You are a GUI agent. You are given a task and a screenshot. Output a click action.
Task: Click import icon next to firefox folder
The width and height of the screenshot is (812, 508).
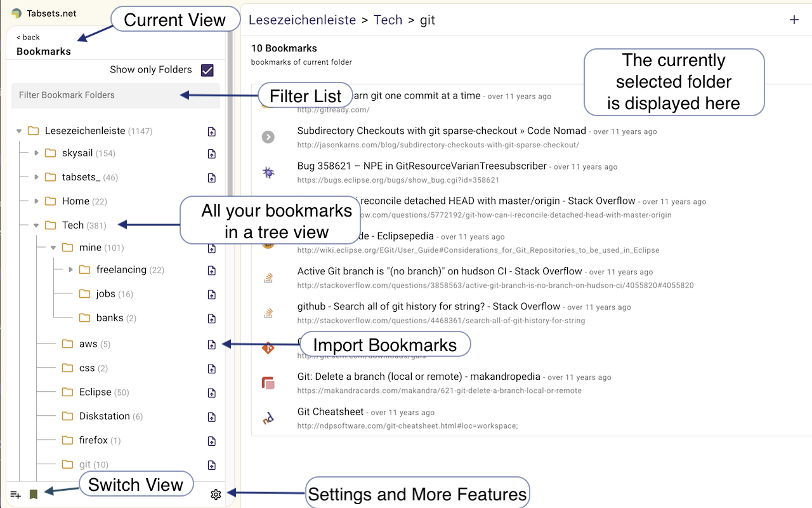point(212,441)
